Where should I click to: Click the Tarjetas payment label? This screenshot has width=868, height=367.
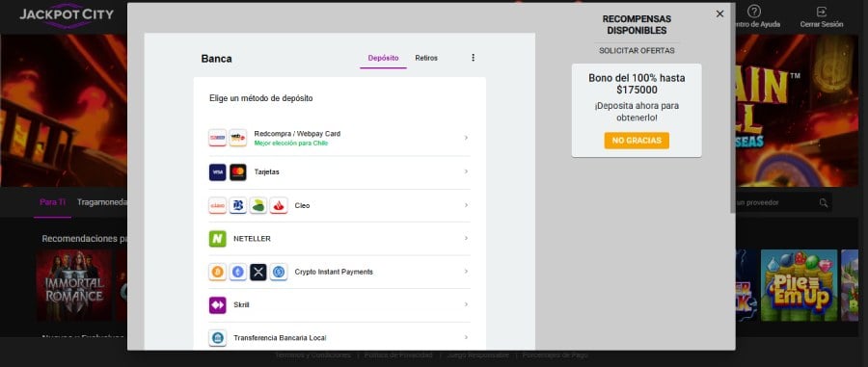[x=267, y=171]
